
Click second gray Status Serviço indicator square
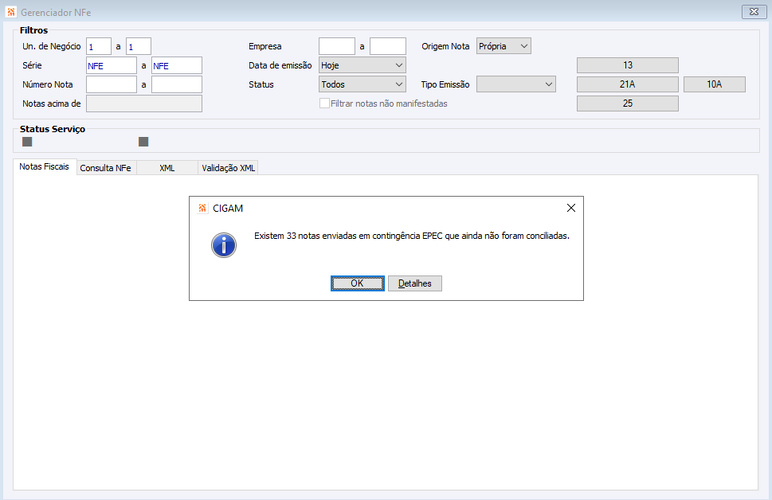[143, 142]
